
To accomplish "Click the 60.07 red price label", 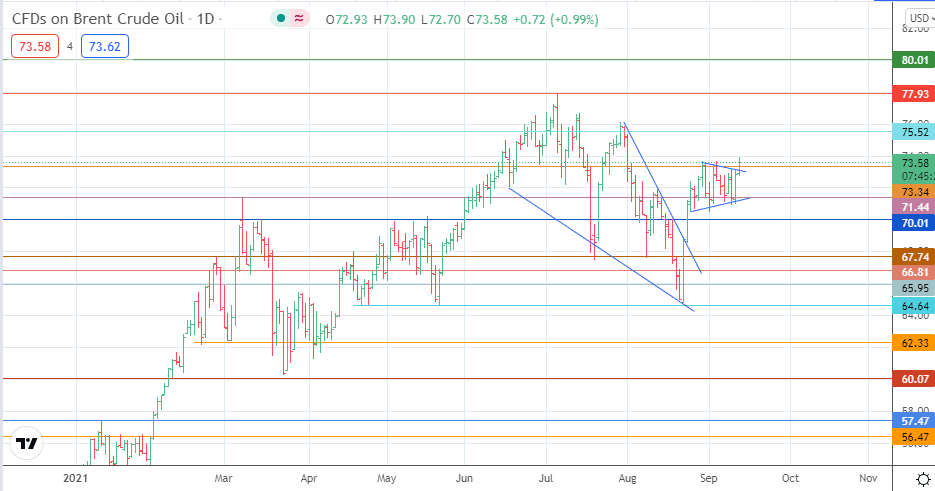I will point(914,379).
